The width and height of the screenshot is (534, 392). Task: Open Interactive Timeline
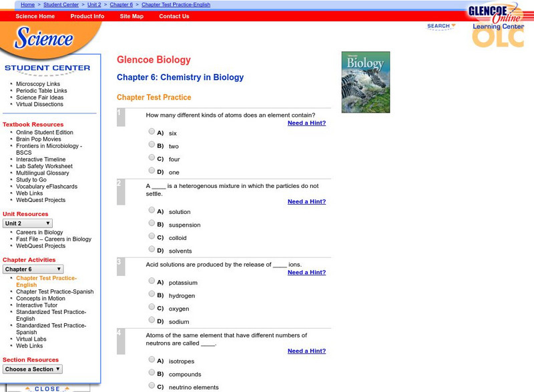(41, 159)
